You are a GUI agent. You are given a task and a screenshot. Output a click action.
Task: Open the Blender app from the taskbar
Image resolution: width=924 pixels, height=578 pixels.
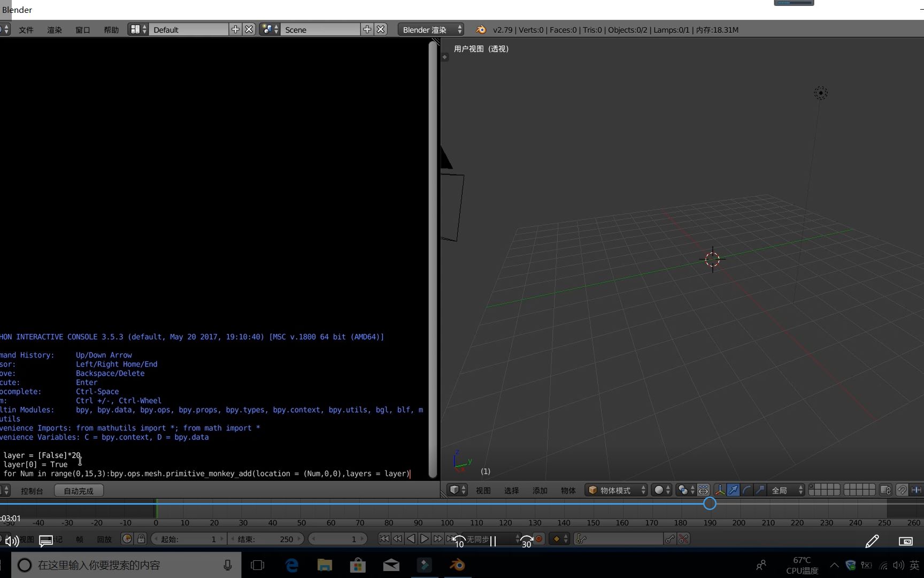click(457, 565)
